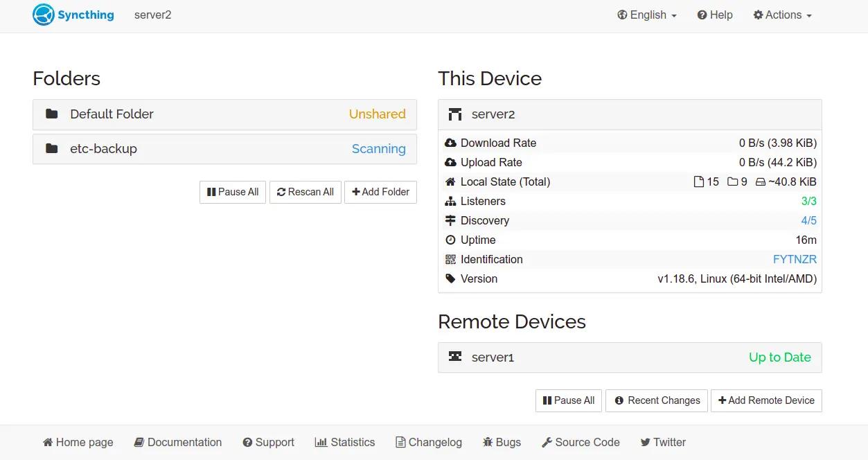The width and height of the screenshot is (868, 460).
Task: Click the folder count icon beside 9
Action: [x=732, y=182]
